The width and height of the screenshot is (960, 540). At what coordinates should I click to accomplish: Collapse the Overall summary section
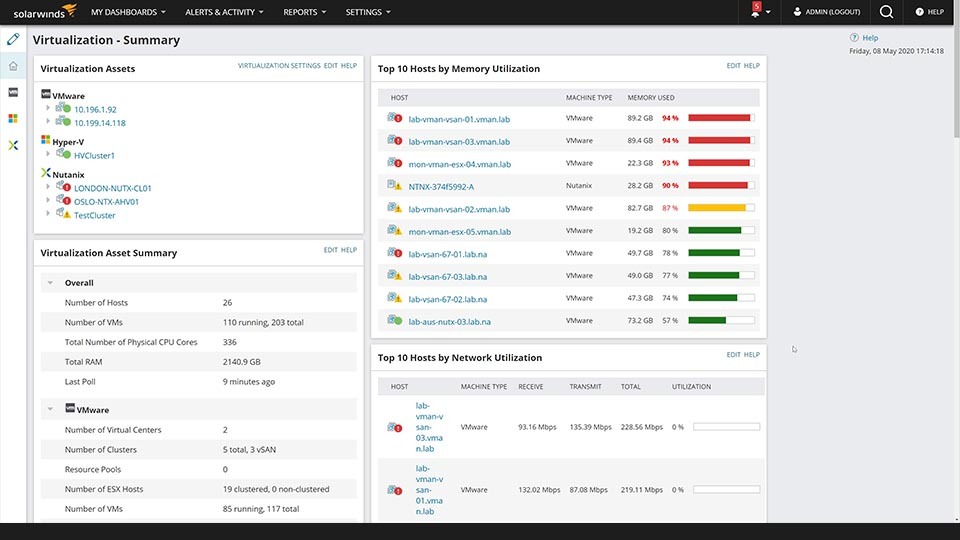click(50, 283)
